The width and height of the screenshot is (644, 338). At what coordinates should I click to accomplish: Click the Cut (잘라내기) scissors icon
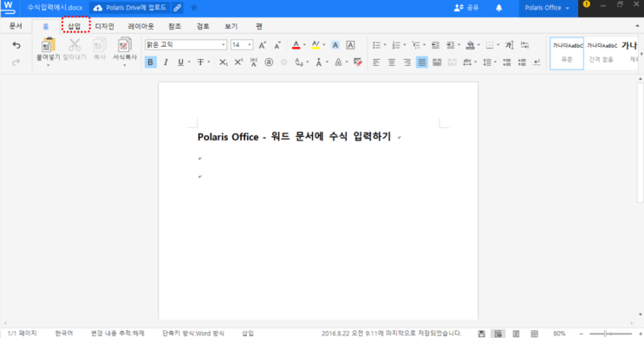(75, 45)
